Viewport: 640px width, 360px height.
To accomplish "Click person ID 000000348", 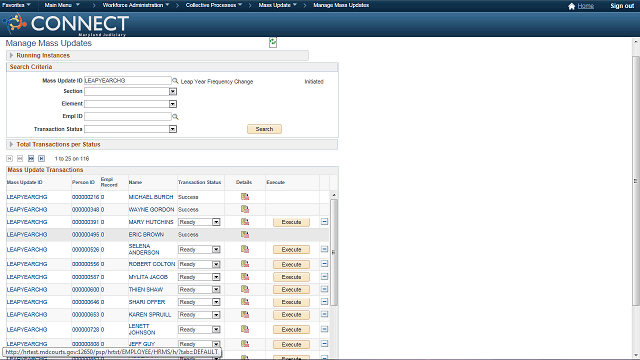I will point(85,209).
